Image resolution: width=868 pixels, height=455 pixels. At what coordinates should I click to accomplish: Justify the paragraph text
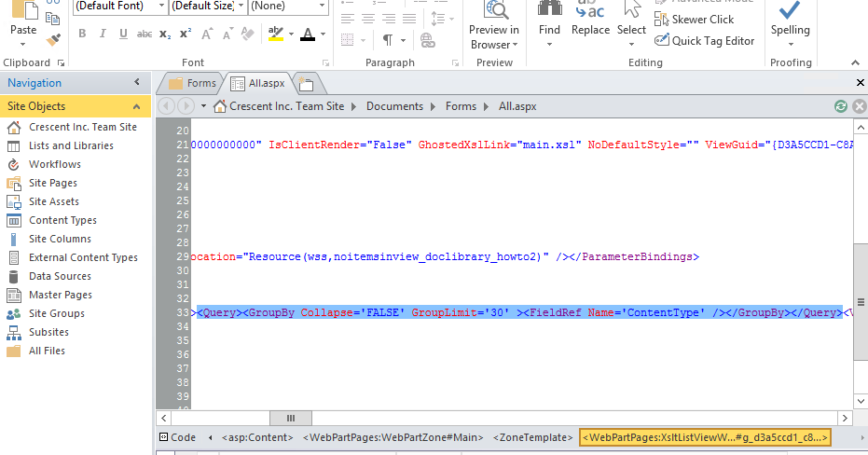coord(409,19)
